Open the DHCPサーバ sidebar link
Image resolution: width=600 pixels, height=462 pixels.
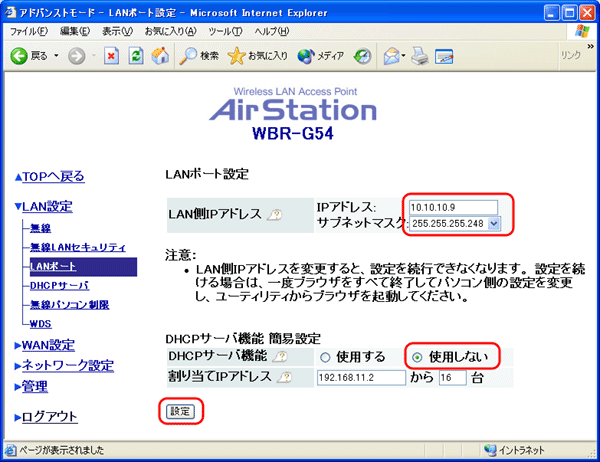coord(60,286)
